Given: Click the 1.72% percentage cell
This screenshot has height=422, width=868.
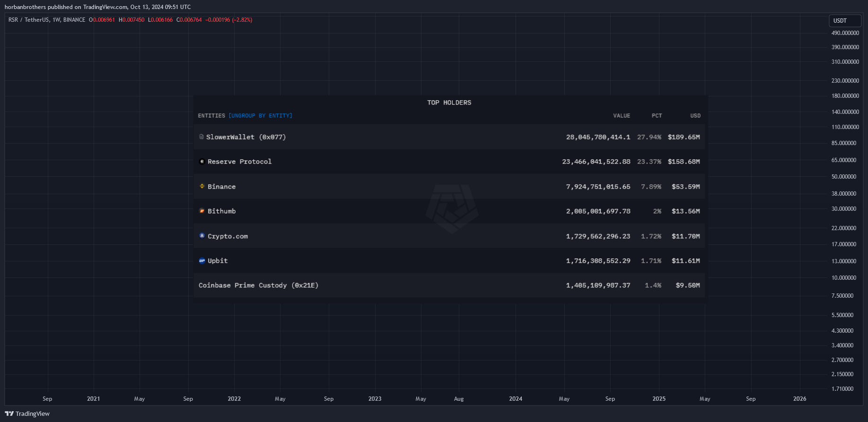Looking at the screenshot, I should point(651,236).
